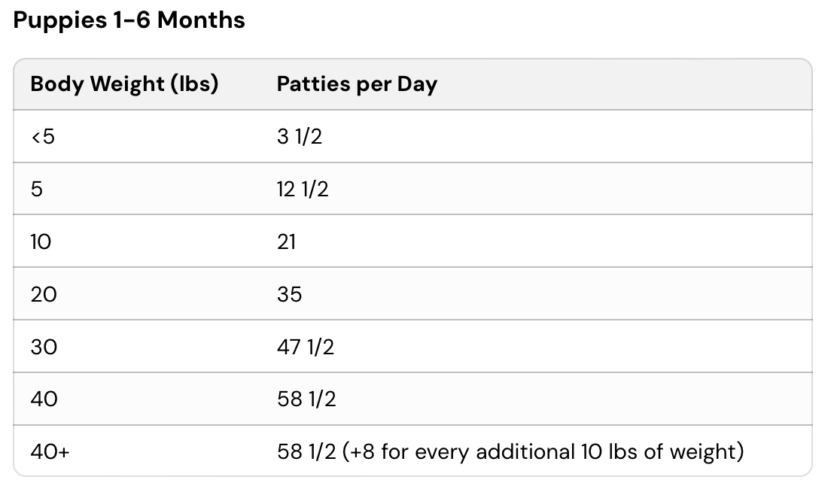Click the "10" body weight cell
Screen dimensions: 837x504
click(x=41, y=241)
